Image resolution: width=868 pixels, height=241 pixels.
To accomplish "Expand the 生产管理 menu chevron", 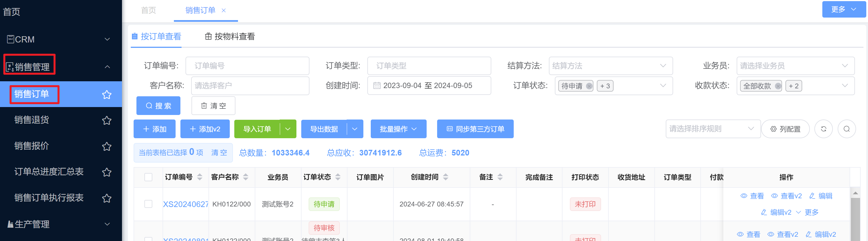I will [x=107, y=224].
